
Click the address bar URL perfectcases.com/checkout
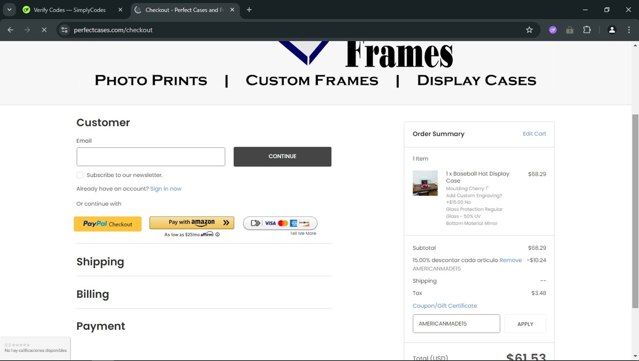(113, 30)
